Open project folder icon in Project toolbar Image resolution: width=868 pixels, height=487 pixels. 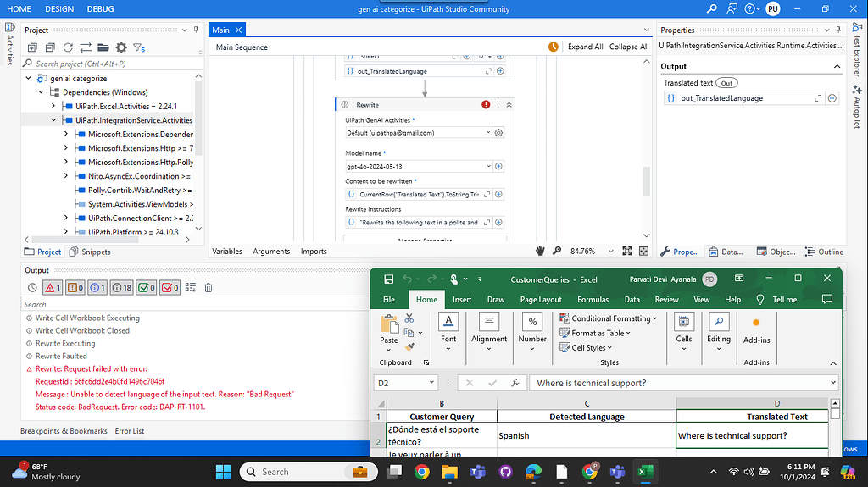(x=103, y=47)
